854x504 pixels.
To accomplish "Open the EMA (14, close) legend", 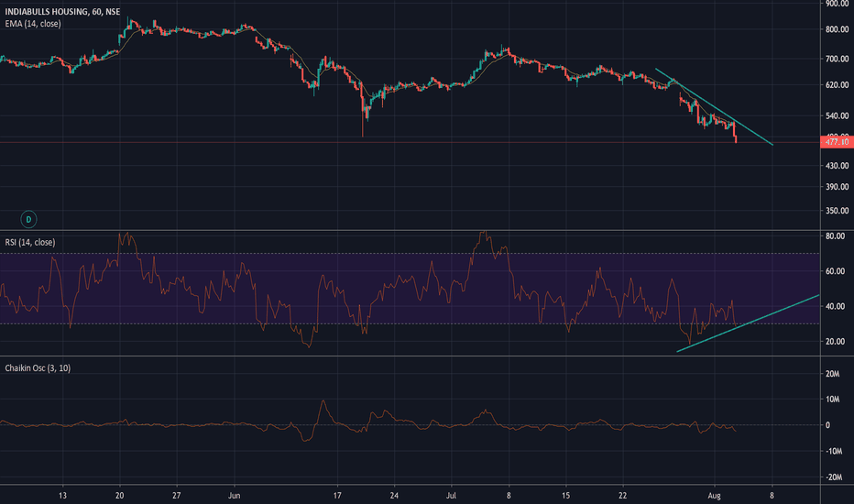I will (33, 24).
